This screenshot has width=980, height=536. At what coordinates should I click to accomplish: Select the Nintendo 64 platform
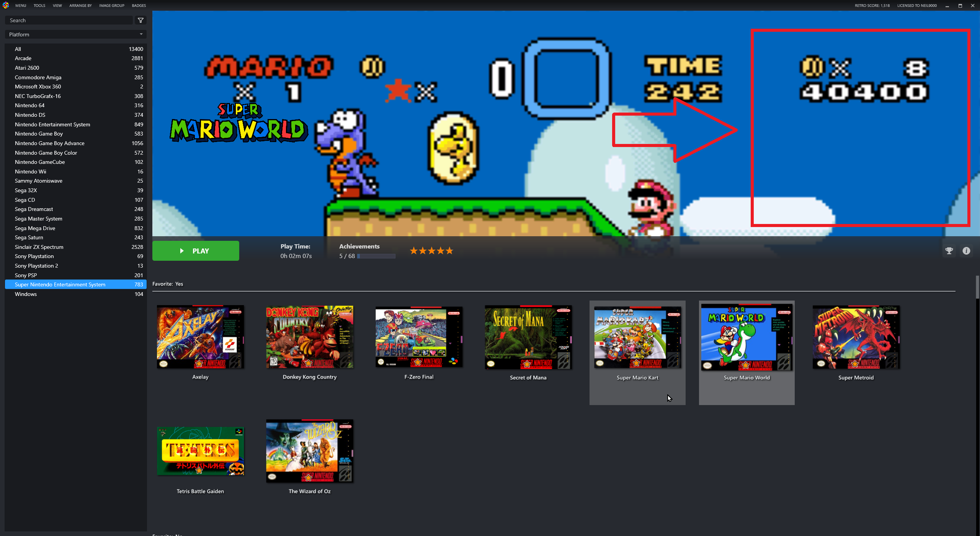[x=76, y=105]
